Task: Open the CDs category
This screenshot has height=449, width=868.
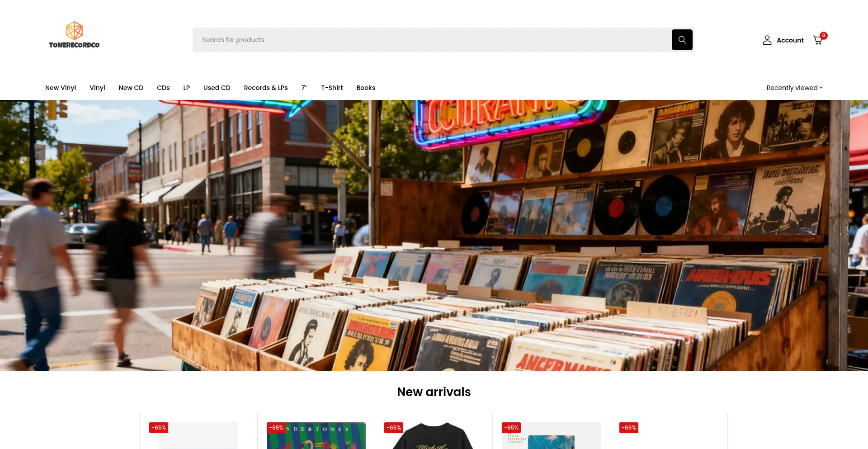Action: coord(163,88)
